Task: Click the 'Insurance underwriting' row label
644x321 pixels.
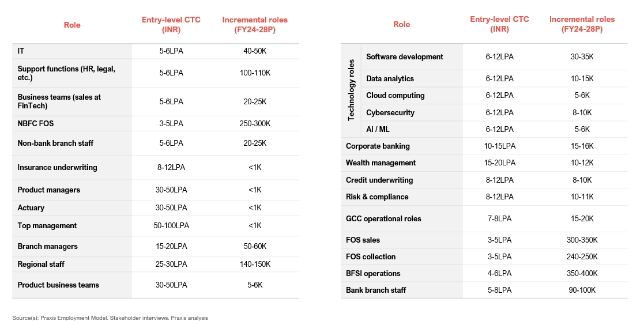Action: (x=57, y=167)
